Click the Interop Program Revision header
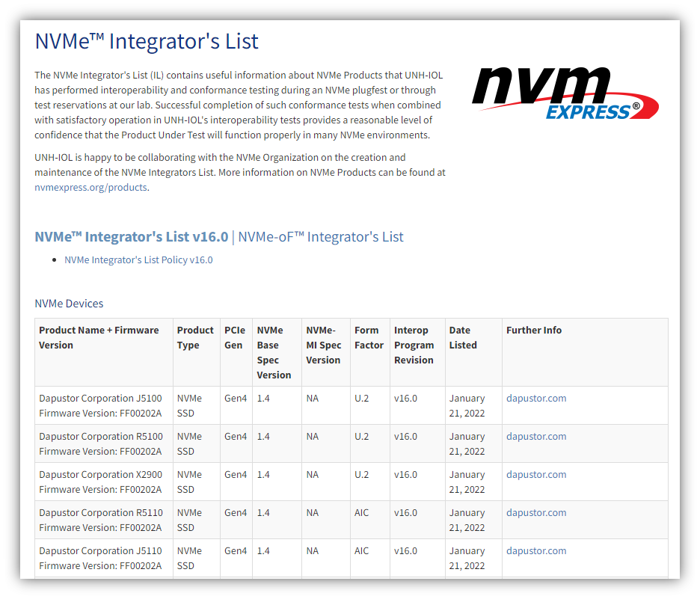 pos(417,352)
